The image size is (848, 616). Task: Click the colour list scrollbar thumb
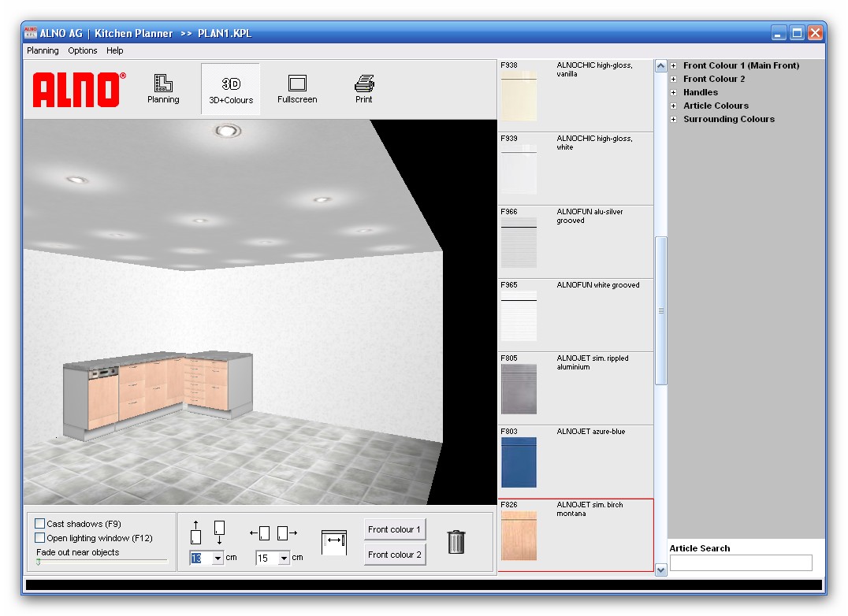pos(660,310)
